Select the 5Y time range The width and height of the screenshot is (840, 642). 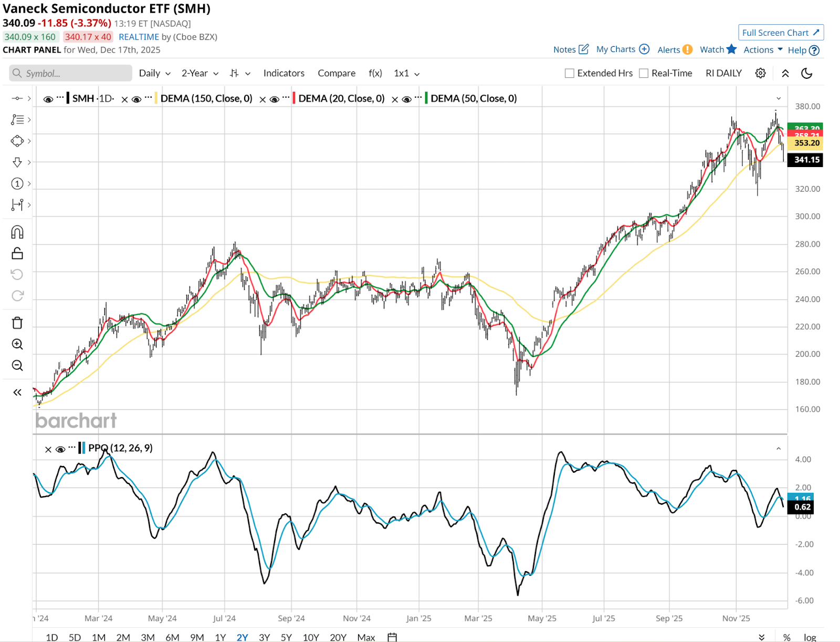tap(286, 637)
